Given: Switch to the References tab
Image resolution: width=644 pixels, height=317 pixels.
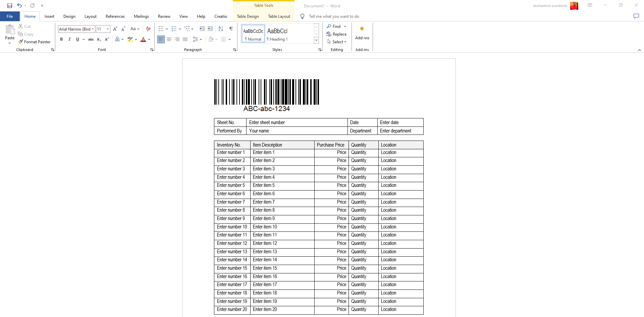Looking at the screenshot, I should 115,16.
